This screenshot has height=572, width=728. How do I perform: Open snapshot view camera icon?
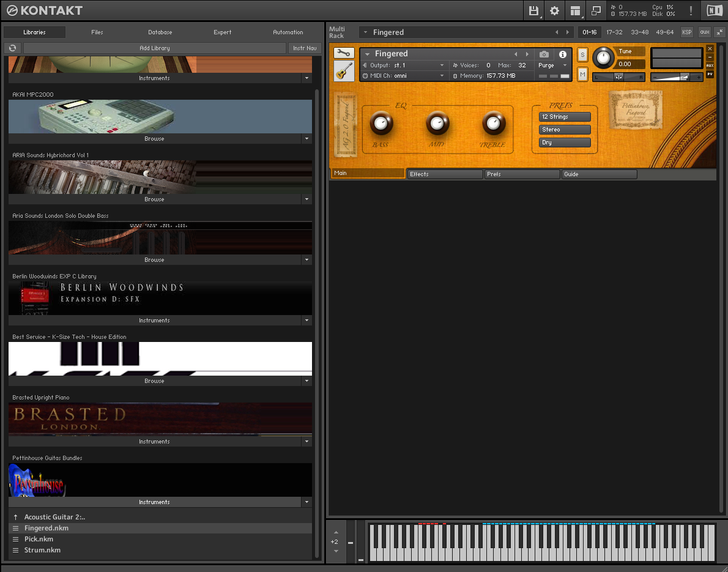coord(544,54)
